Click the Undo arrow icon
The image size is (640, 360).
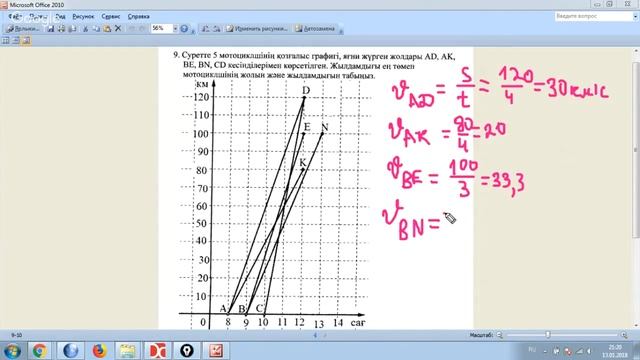[x=132, y=29]
